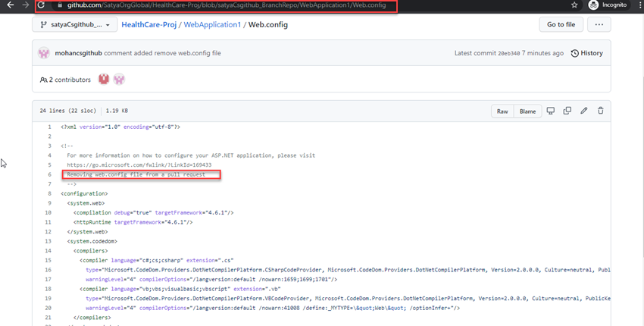Screen dimensions: 644x326
Task: Click line number 21
Action: (48, 318)
